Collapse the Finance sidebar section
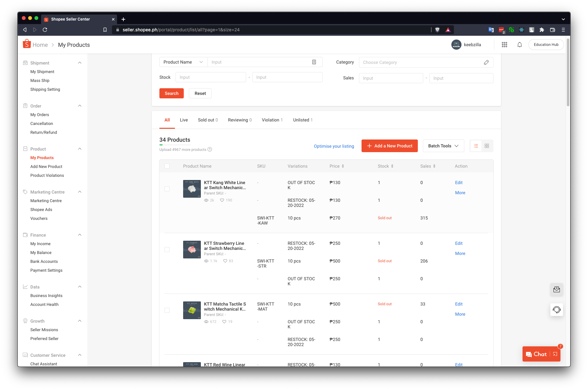 click(x=80, y=235)
